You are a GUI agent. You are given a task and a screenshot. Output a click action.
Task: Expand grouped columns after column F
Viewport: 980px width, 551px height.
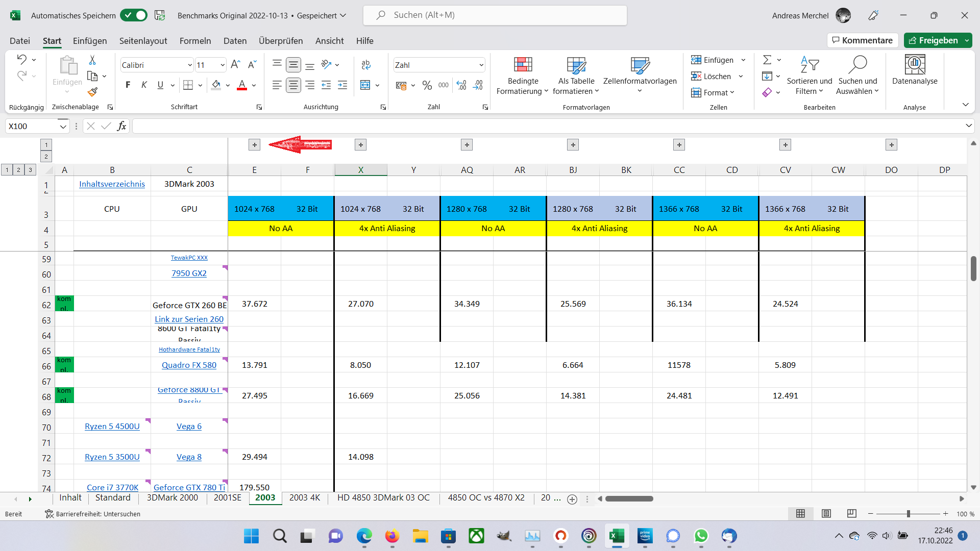click(360, 145)
